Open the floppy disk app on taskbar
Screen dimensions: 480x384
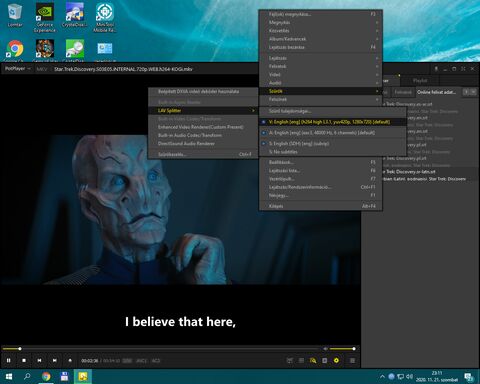tap(64, 377)
